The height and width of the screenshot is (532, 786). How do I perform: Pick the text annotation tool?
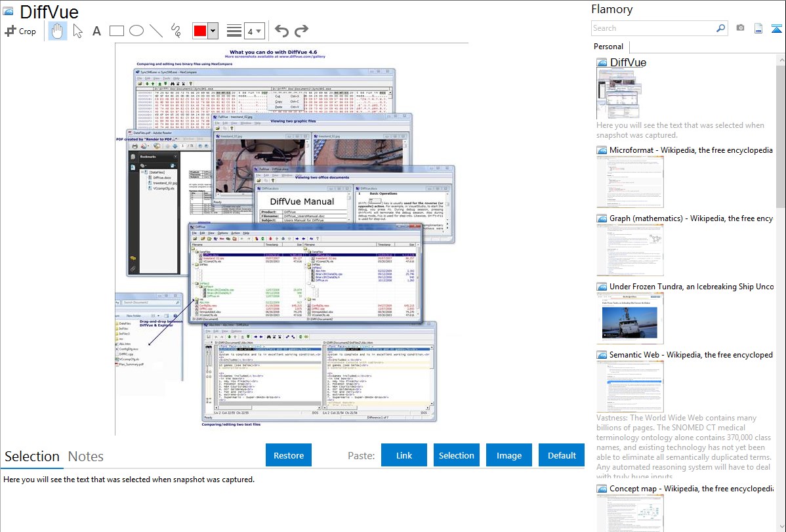click(x=96, y=31)
